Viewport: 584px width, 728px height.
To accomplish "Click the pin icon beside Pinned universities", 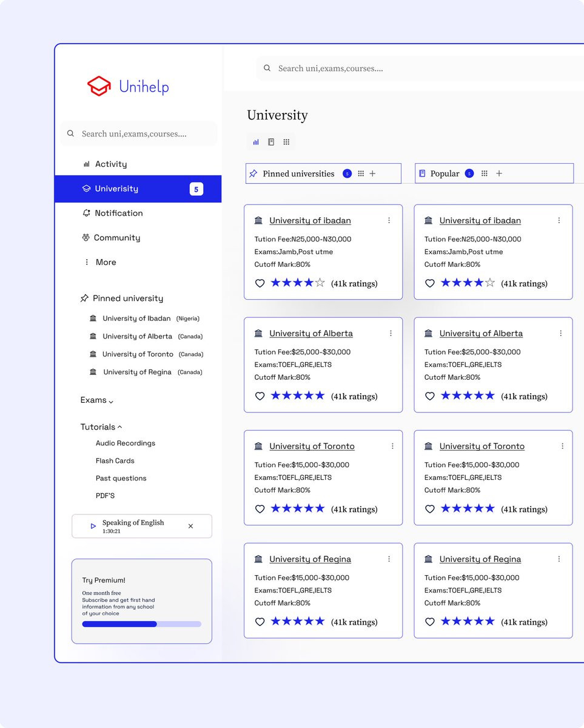I will click(x=253, y=173).
